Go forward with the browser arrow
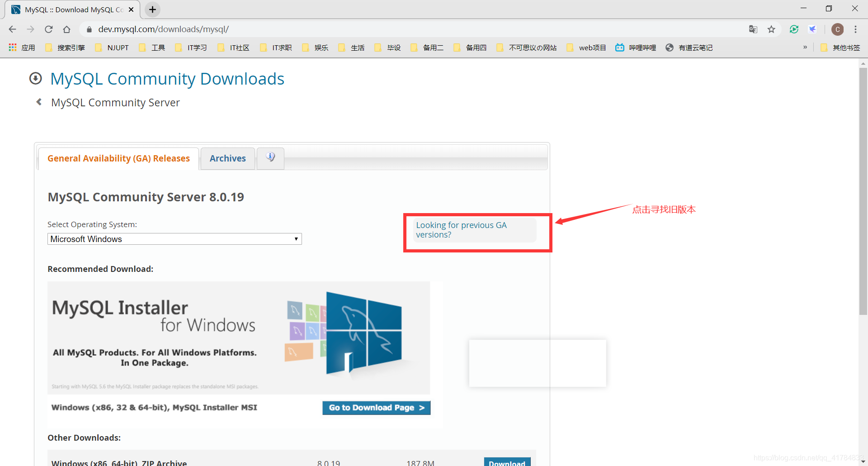 (31, 29)
